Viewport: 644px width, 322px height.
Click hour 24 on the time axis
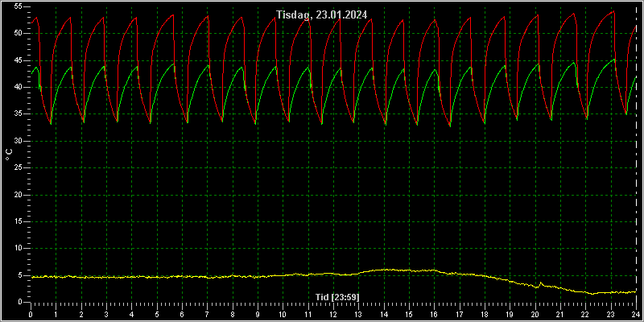pyautogui.click(x=636, y=314)
